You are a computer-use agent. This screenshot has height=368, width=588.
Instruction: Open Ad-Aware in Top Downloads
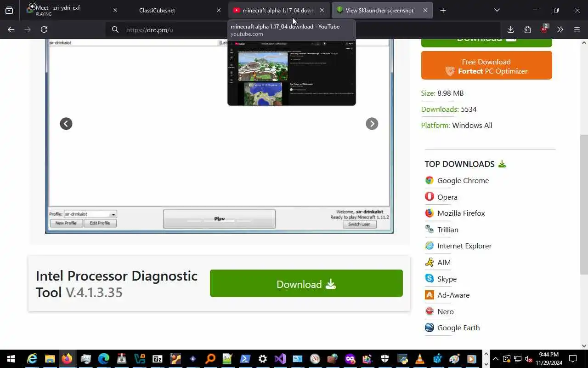pos(453,295)
